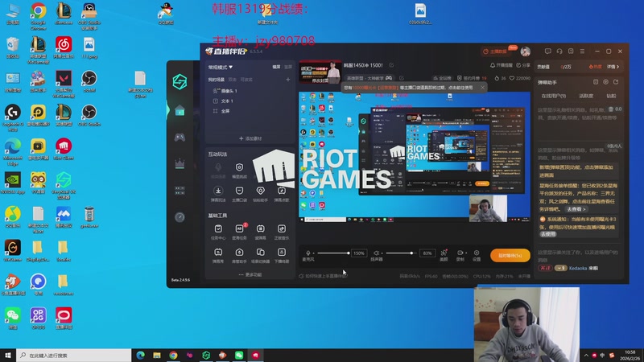The image size is (644, 362).
Task: Click the microphone icon beside the volume slider
Action: (x=308, y=253)
